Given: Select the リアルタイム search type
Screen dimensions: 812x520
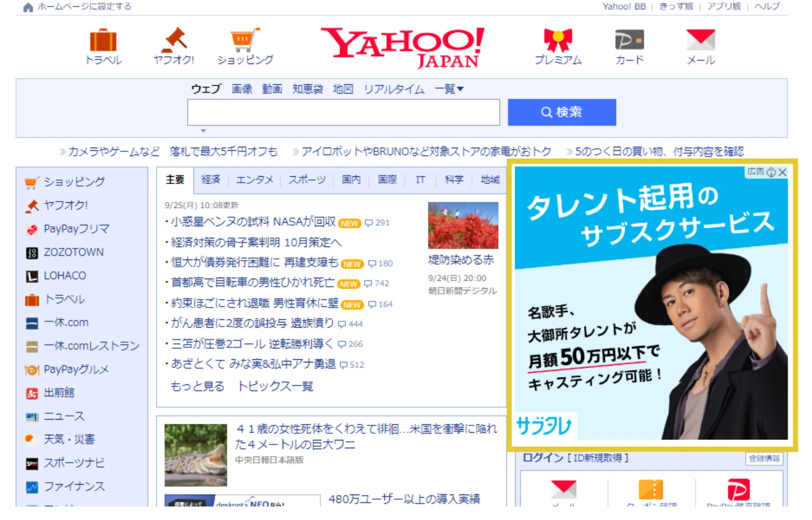Looking at the screenshot, I should 394,89.
